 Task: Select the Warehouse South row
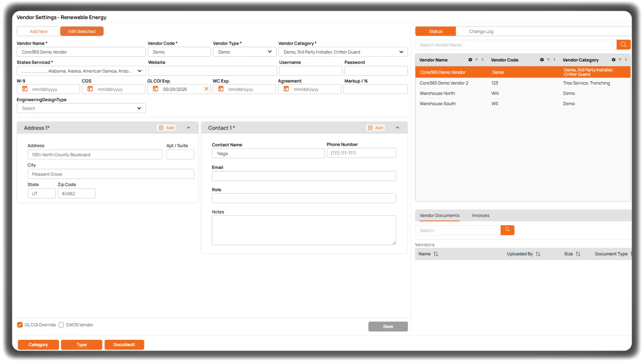[x=523, y=104]
